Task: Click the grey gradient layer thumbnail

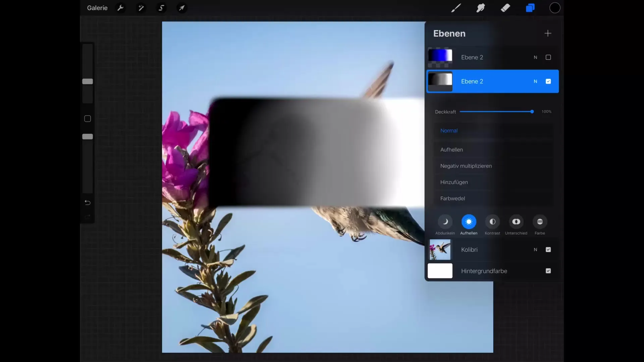Action: [x=440, y=81]
